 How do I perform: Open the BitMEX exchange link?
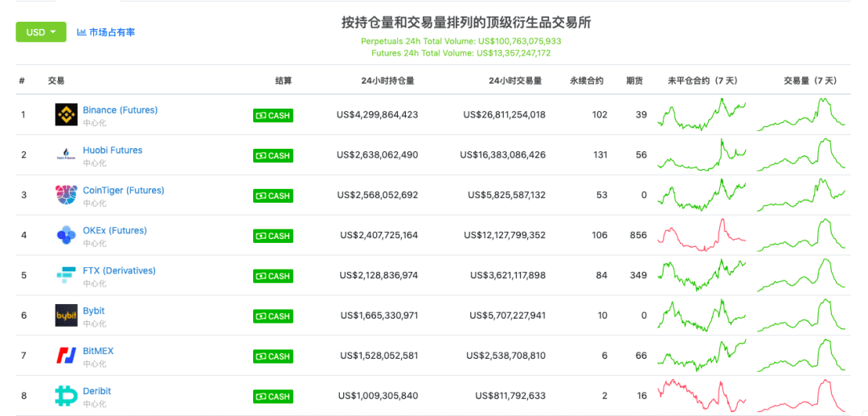point(98,351)
